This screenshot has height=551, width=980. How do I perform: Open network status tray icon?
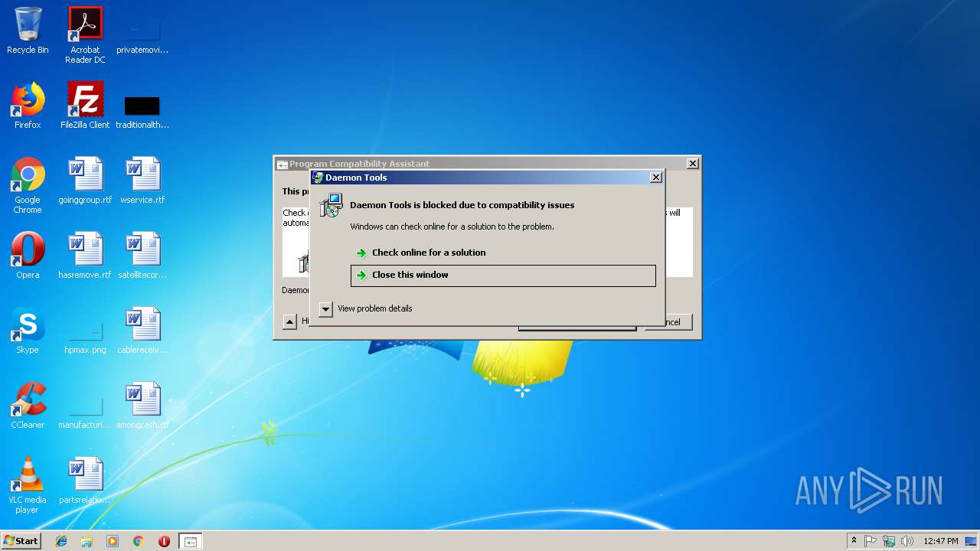click(x=889, y=541)
